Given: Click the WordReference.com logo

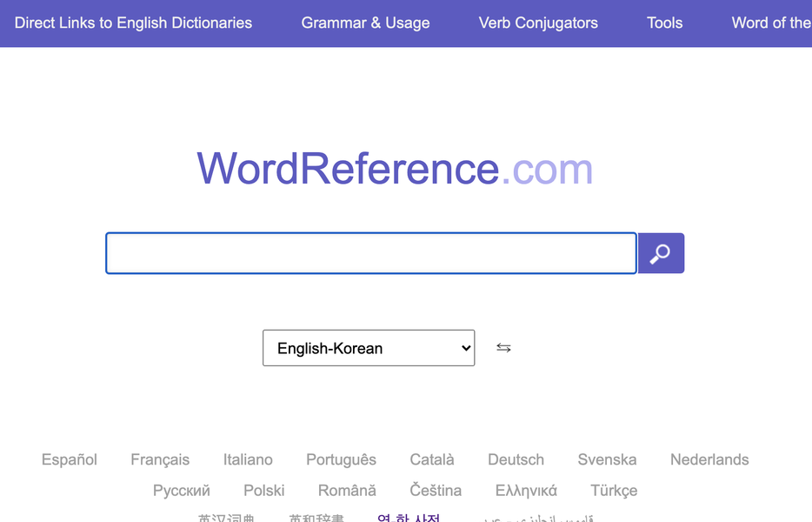Looking at the screenshot, I should click(395, 169).
